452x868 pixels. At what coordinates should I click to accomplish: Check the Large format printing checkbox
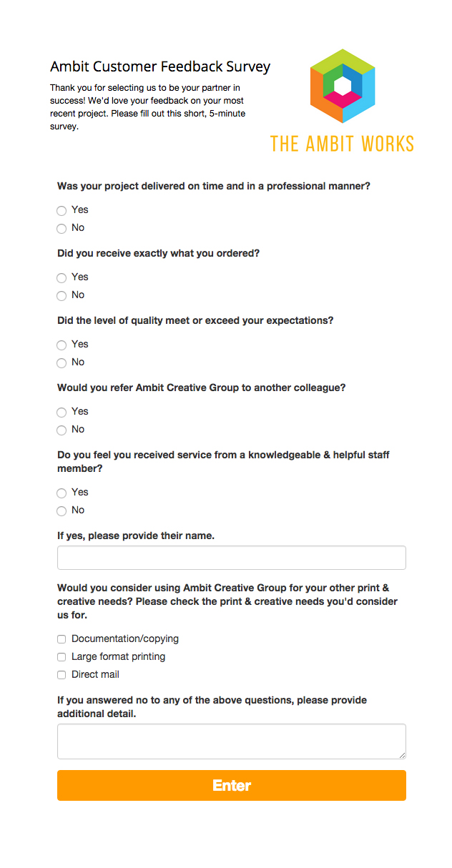(62, 657)
